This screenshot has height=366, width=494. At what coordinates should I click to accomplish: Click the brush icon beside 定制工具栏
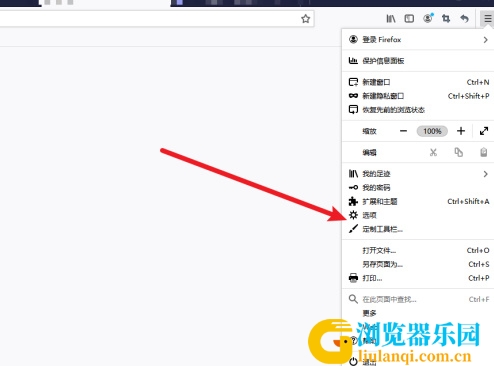click(x=353, y=229)
